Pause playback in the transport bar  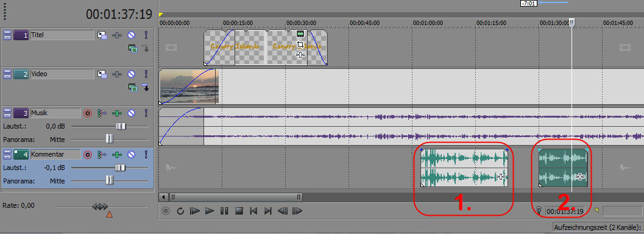click(224, 211)
